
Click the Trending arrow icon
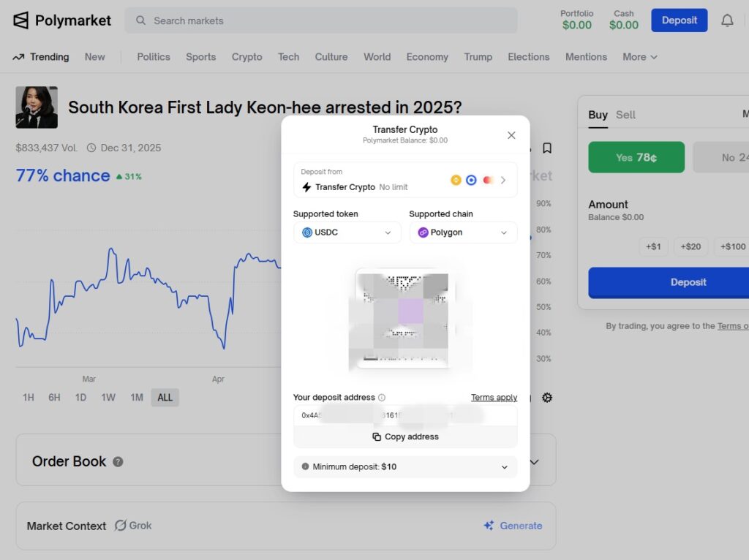pos(18,57)
